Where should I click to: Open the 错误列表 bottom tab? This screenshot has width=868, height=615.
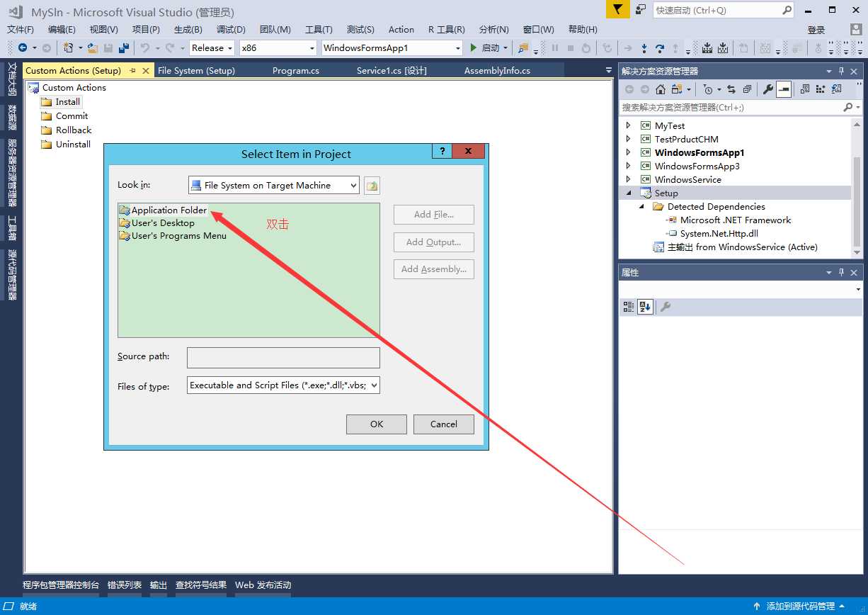(x=125, y=585)
